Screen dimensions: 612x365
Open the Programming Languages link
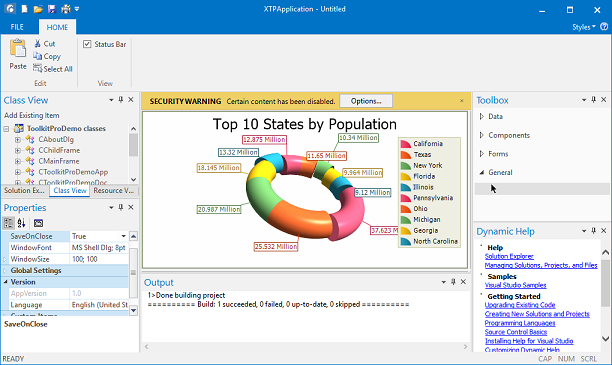pos(520,323)
